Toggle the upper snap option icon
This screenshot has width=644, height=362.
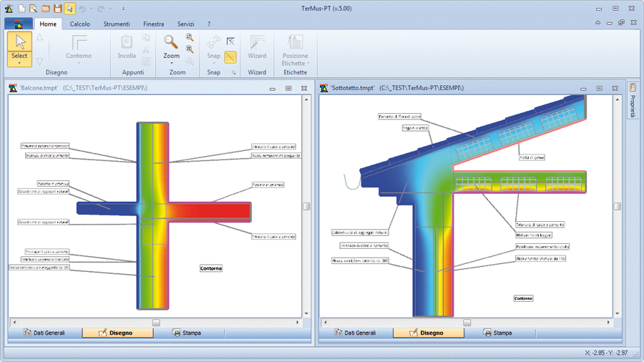pyautogui.click(x=230, y=41)
